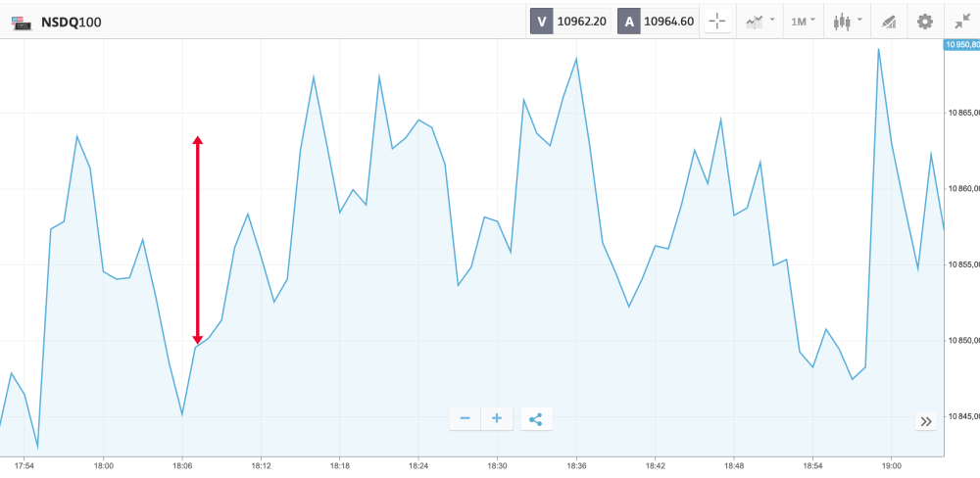Click the 18:00 time axis label
The height and width of the screenshot is (478, 980).
[103, 466]
